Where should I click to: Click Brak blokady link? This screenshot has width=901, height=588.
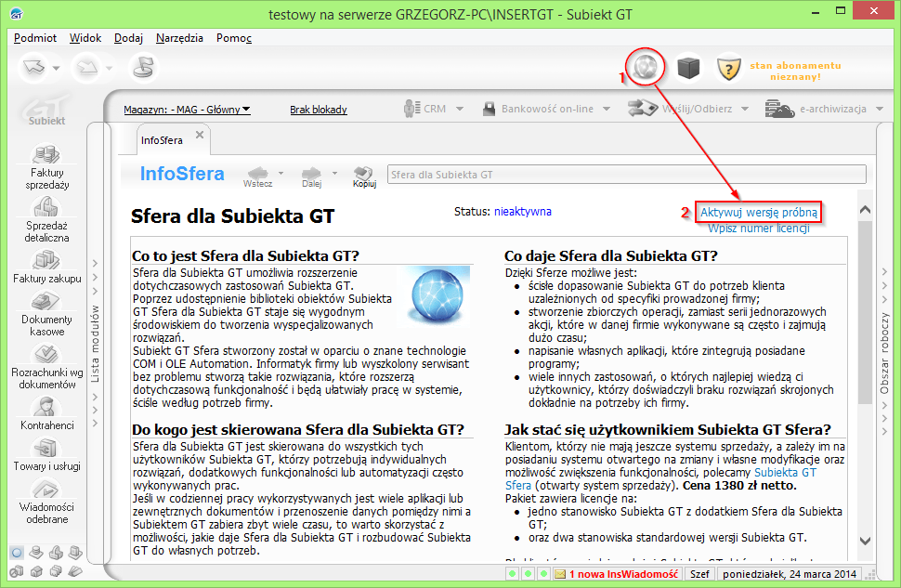click(319, 110)
